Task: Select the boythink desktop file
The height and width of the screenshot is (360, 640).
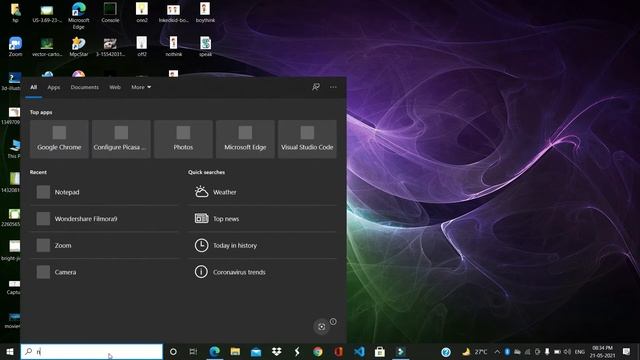Action: tap(205, 12)
